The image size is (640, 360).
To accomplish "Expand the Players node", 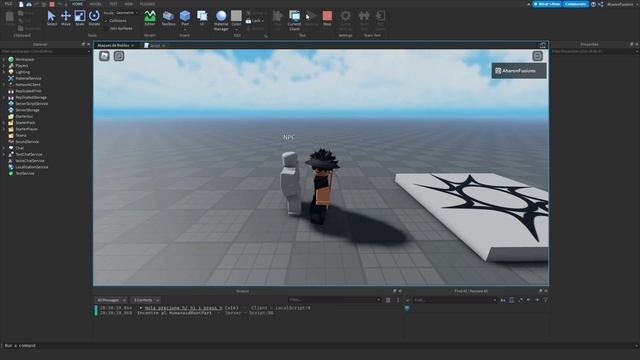I will (x=4, y=66).
